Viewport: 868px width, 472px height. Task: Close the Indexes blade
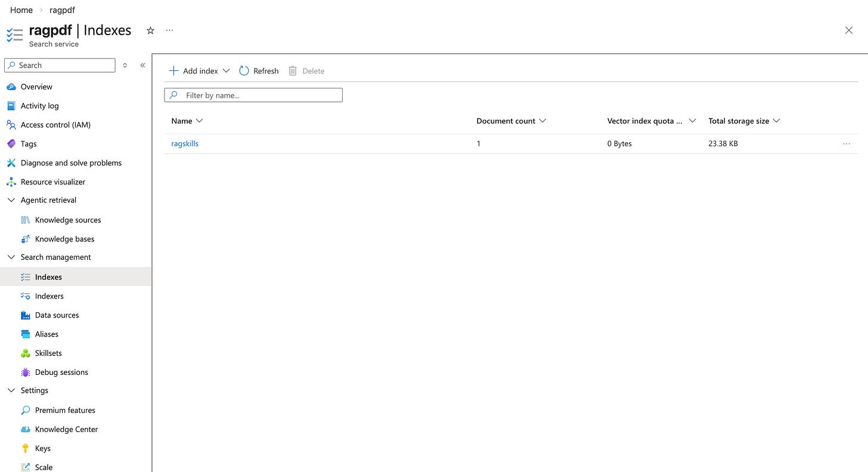pyautogui.click(x=849, y=30)
